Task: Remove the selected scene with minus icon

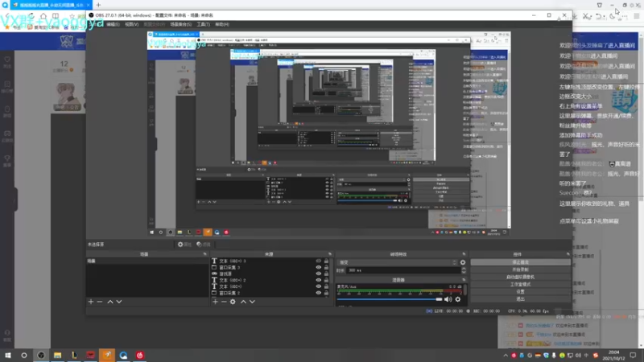Action: click(100, 302)
